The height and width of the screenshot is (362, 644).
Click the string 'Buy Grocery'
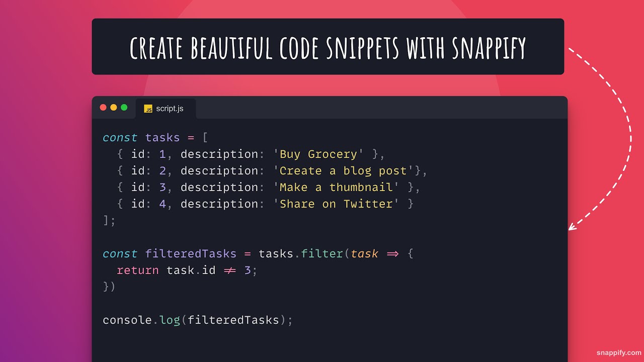pyautogui.click(x=318, y=154)
